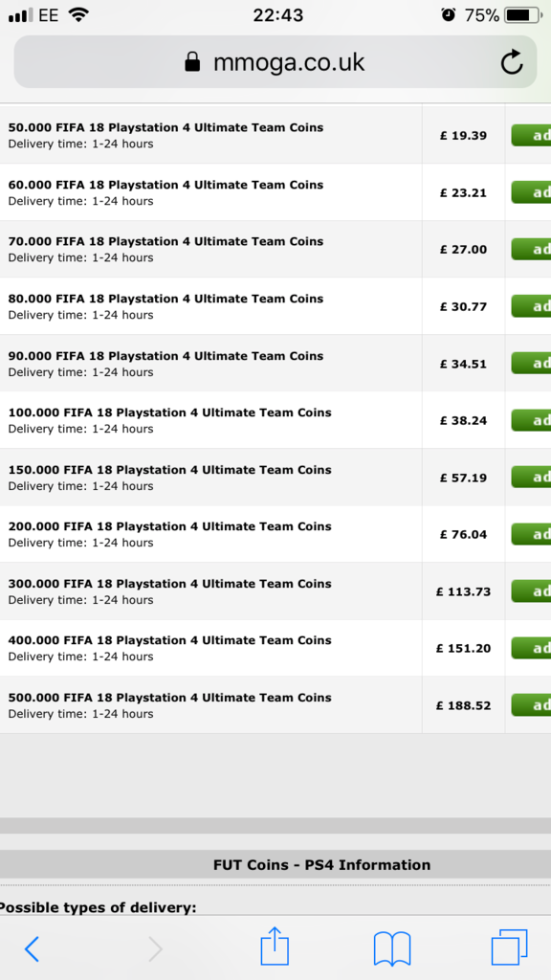Tap the Safari reload page icon
Image resolution: width=551 pixels, height=980 pixels.
[512, 62]
